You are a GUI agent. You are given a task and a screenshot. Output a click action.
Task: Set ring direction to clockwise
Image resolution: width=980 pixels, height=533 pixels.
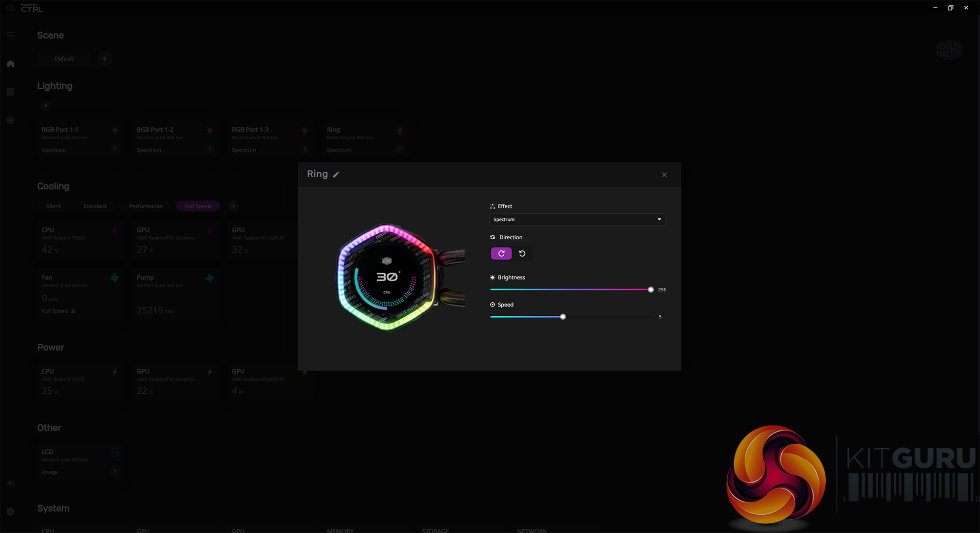click(501, 253)
